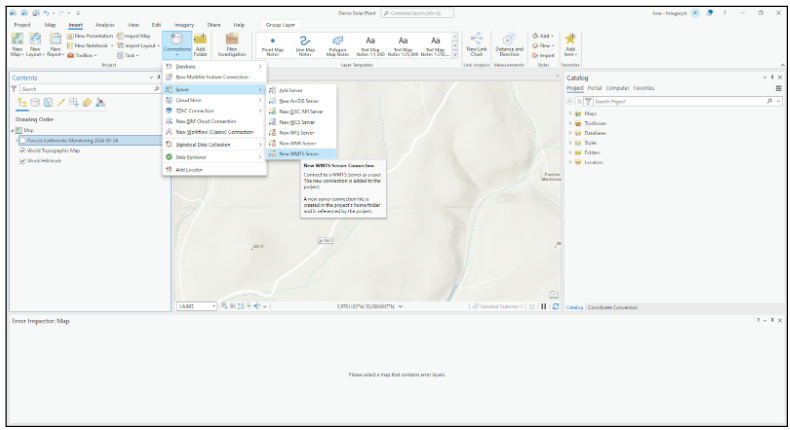
Task: Select List By Labeling tag icon
Action: (87, 103)
